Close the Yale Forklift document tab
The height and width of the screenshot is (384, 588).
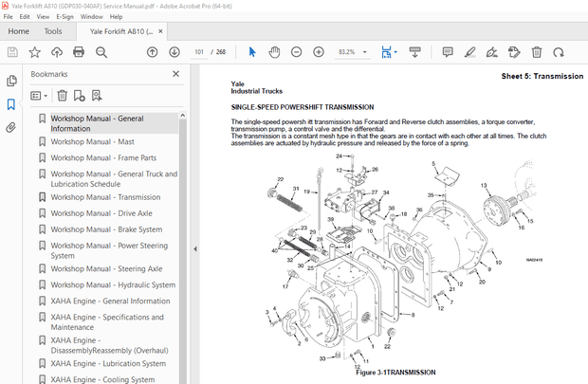pyautogui.click(x=160, y=31)
